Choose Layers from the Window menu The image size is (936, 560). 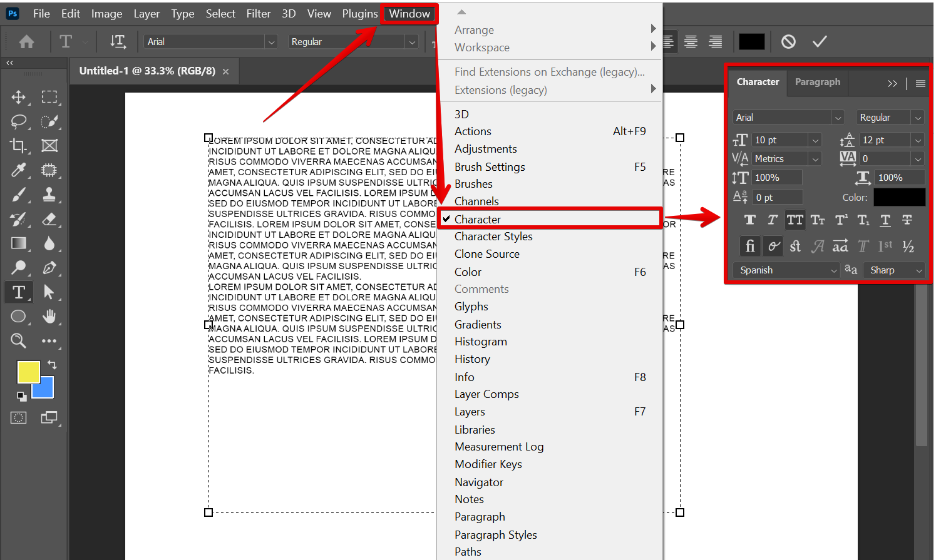click(x=470, y=412)
